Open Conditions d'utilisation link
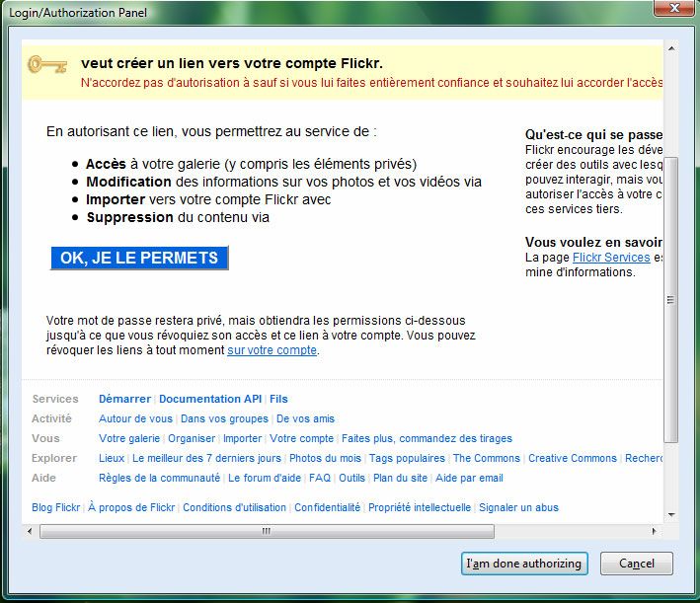 click(x=234, y=507)
